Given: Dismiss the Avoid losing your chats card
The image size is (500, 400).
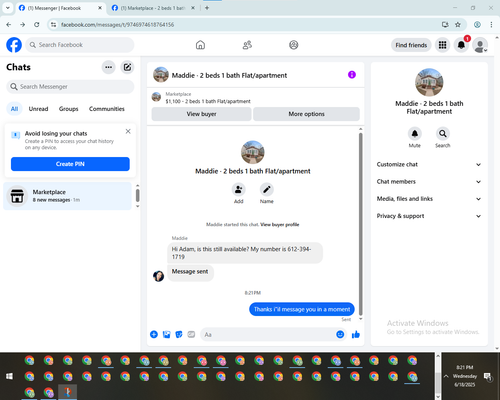Looking at the screenshot, I should (x=128, y=131).
